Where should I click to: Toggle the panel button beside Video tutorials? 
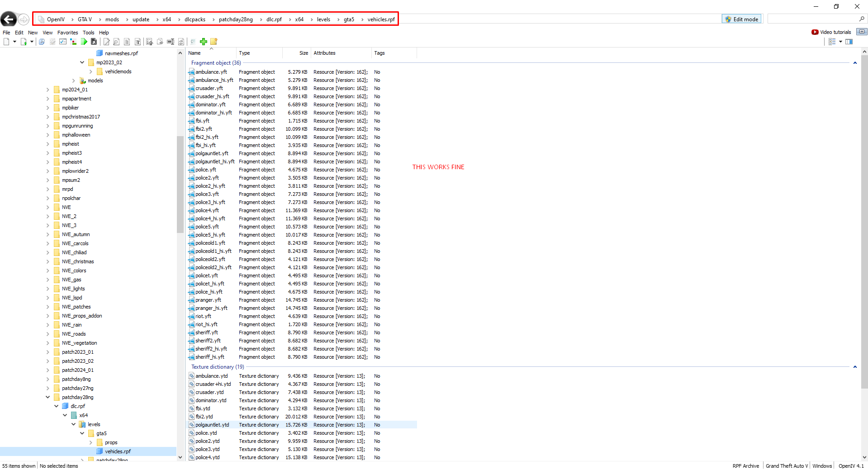tap(862, 32)
